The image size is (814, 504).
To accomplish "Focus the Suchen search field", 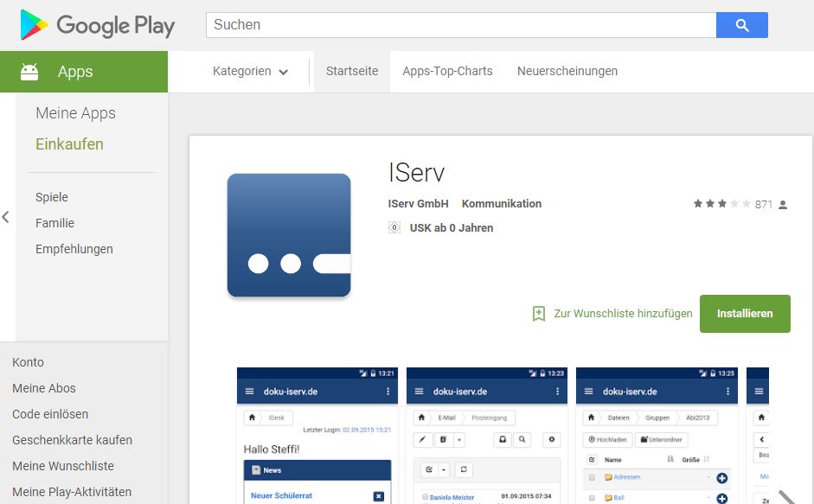I will (x=461, y=25).
